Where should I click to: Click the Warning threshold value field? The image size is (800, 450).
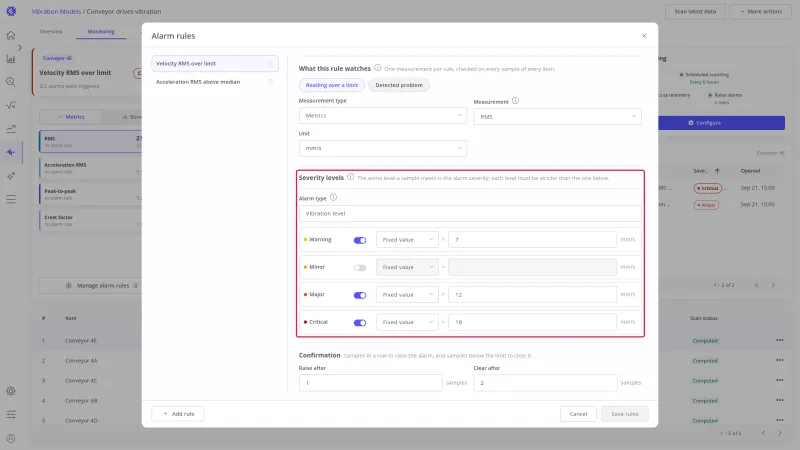coord(532,240)
